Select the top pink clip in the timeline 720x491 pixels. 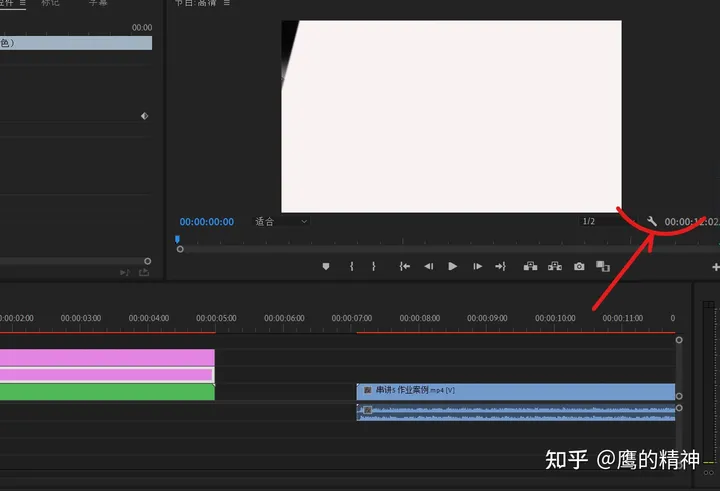(107, 357)
